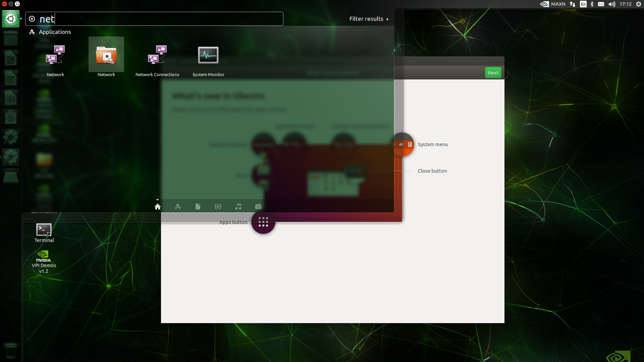Switch to the Applications lens
The image size is (644, 362).
(178, 206)
